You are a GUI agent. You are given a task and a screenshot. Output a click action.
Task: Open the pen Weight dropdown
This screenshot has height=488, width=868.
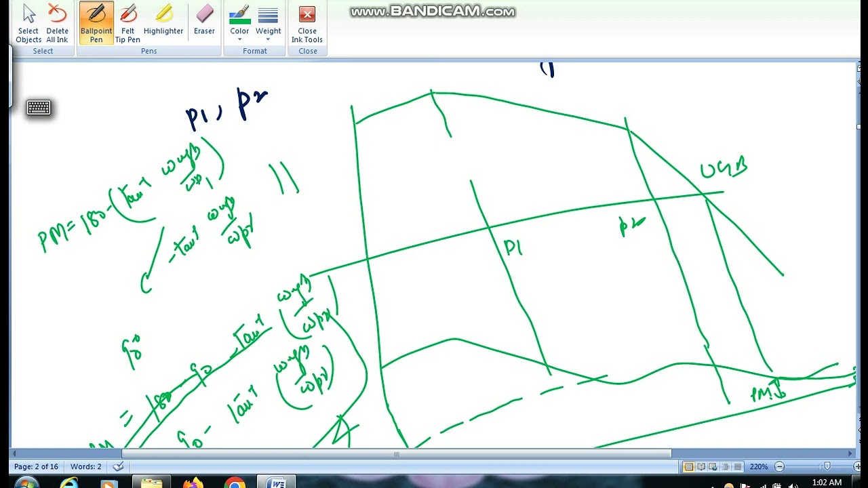tap(269, 24)
